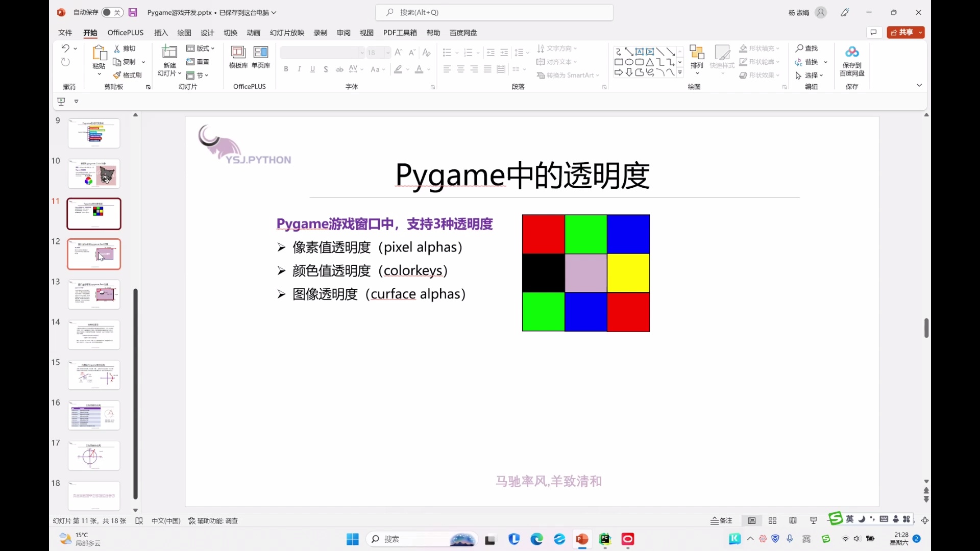The height and width of the screenshot is (551, 980).
Task: Open the 形状填充 shape fill tool
Action: 759,48
